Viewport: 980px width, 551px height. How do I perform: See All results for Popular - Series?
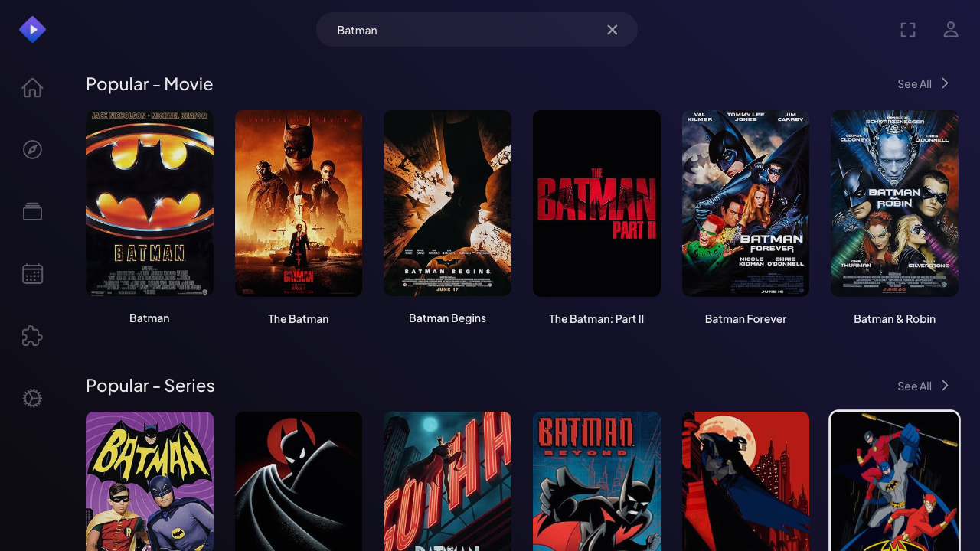pos(923,386)
